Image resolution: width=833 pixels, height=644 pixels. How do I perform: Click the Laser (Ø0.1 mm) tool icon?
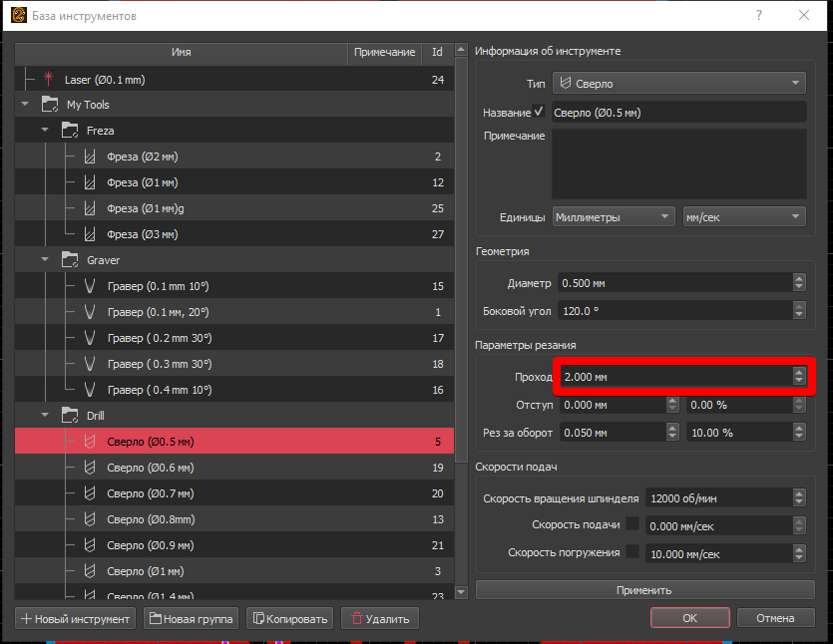48,79
